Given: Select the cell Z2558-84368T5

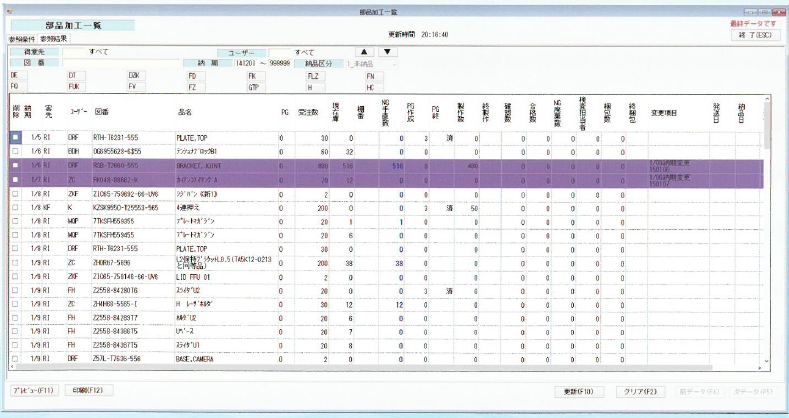Looking at the screenshot, I should [133, 332].
